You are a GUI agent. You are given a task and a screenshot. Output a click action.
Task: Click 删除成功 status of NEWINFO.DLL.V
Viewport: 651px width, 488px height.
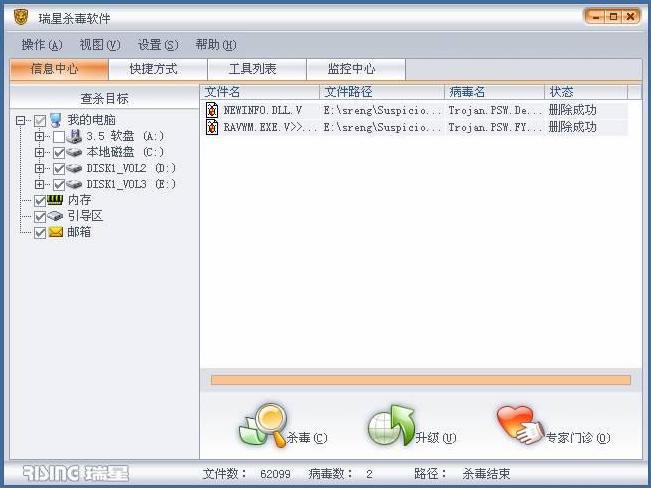pos(573,110)
